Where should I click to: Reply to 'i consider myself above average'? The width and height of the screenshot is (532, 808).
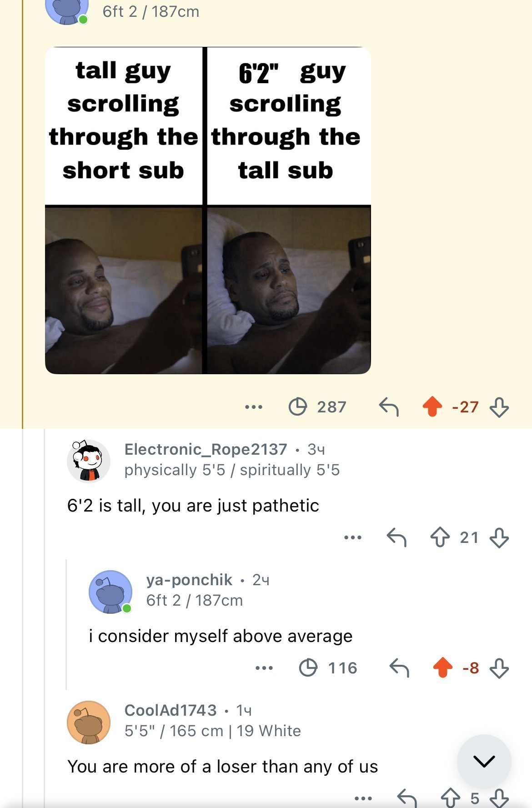click(x=400, y=667)
